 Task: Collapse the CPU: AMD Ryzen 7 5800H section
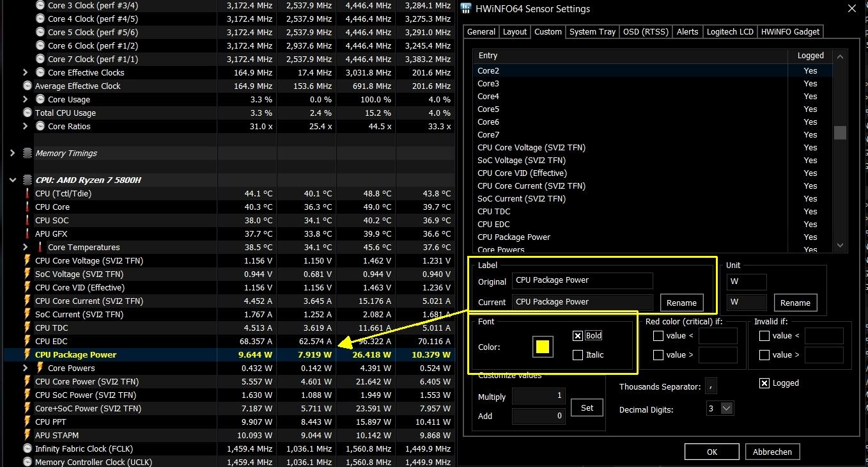12,180
